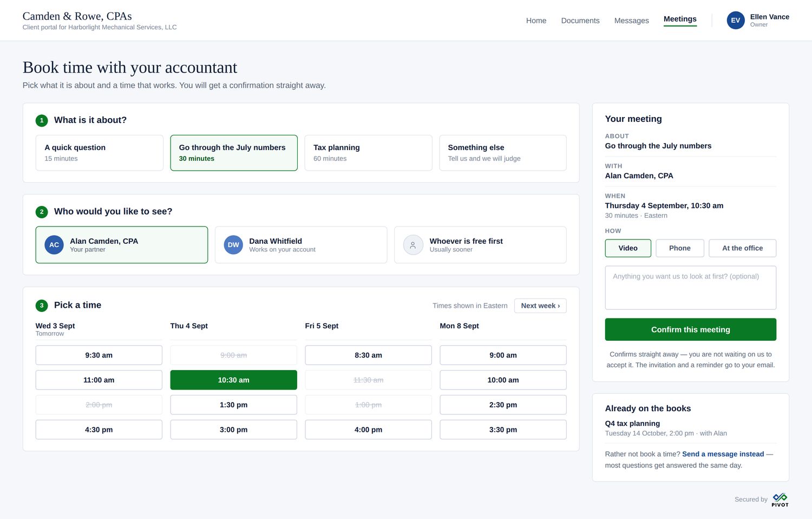
Task: Book the Wed 3 Sept 9:30 am slot
Action: tap(99, 355)
